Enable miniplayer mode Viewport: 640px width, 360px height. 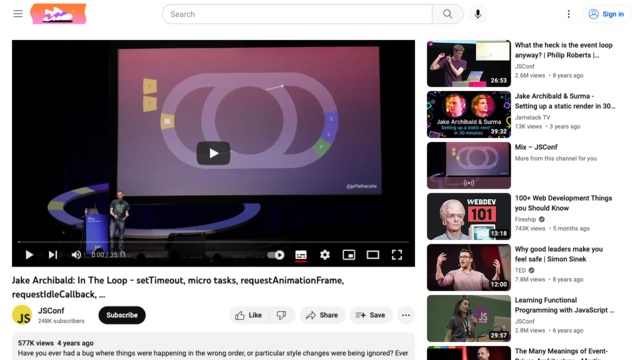(x=349, y=255)
